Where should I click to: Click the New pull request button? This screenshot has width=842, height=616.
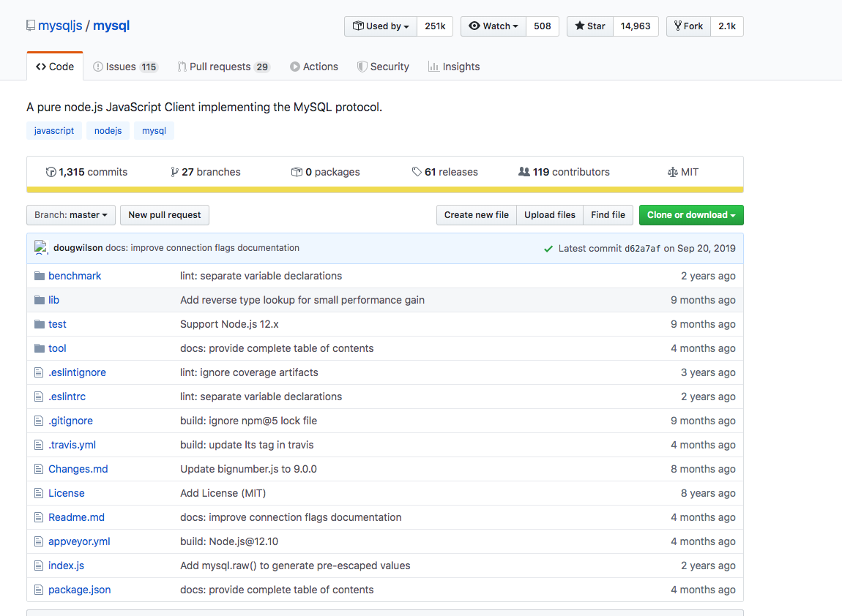pos(164,215)
